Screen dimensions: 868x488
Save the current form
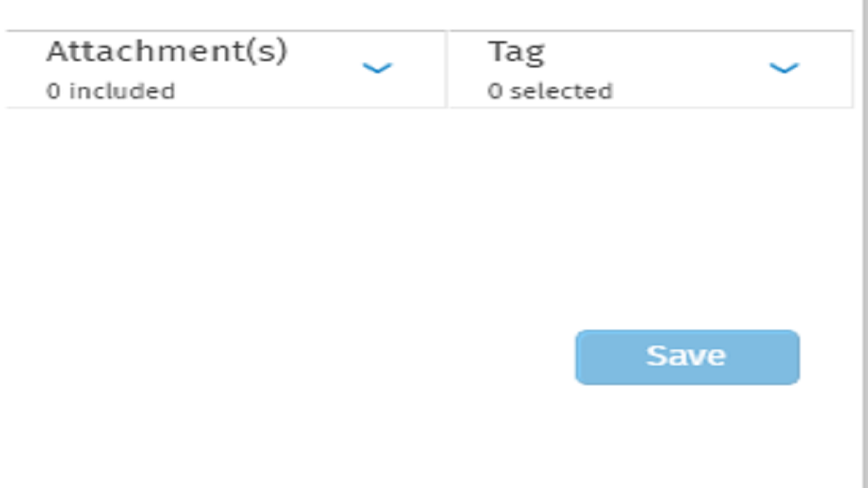(x=687, y=356)
